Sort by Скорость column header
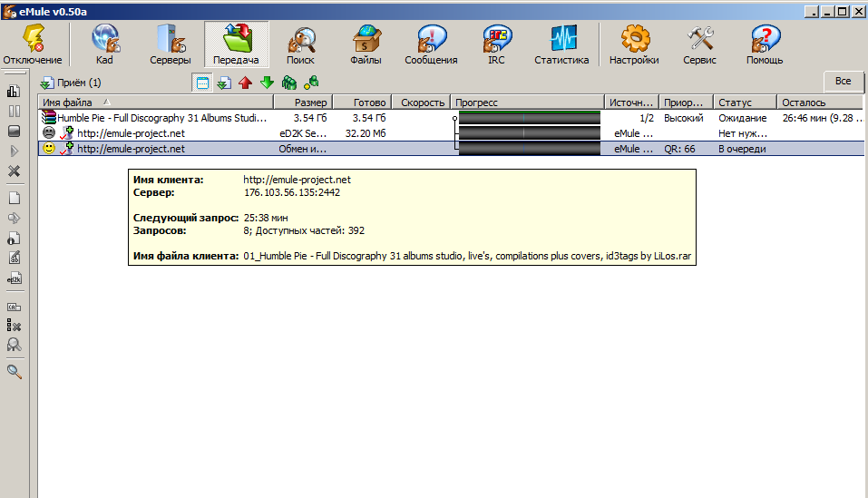The height and width of the screenshot is (498, 868). point(422,103)
